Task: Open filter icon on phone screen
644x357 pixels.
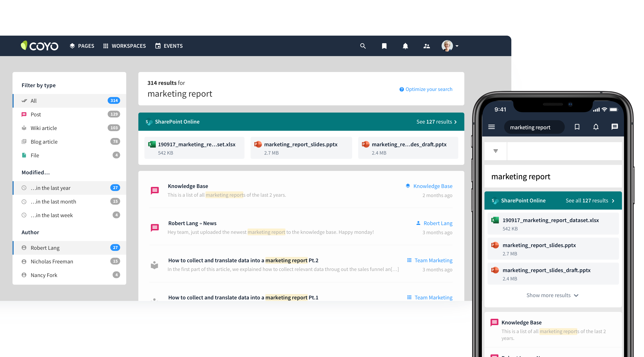Action: click(495, 151)
